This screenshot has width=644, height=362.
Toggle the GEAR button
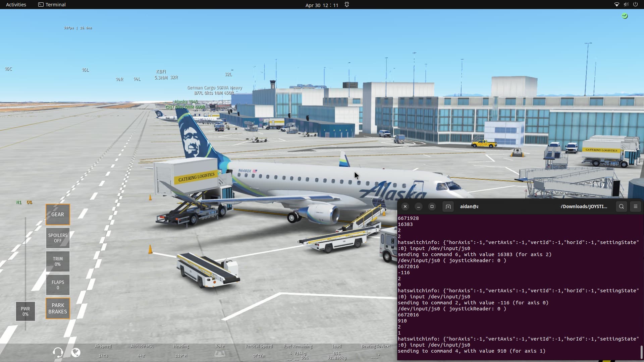58,215
